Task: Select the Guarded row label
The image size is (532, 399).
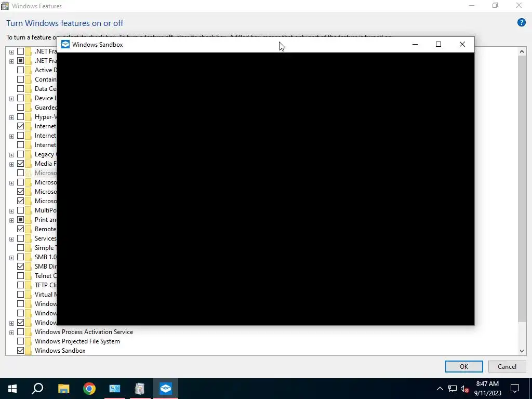Action: click(46, 108)
